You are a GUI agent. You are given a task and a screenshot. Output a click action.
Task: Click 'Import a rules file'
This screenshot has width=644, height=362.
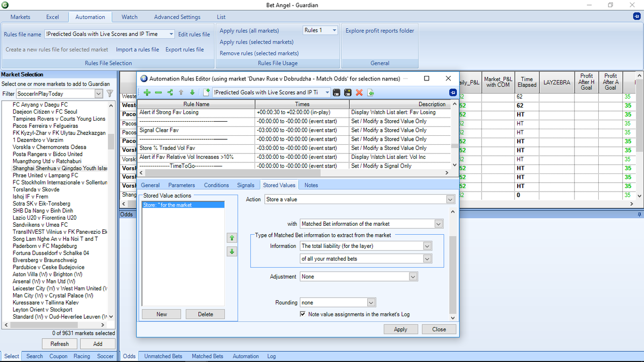pos(137,50)
